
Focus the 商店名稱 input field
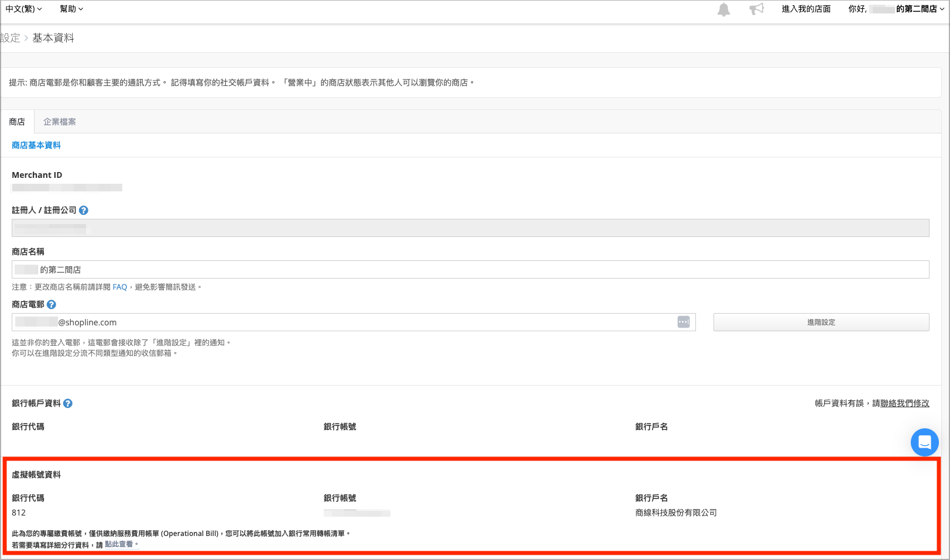(471, 269)
